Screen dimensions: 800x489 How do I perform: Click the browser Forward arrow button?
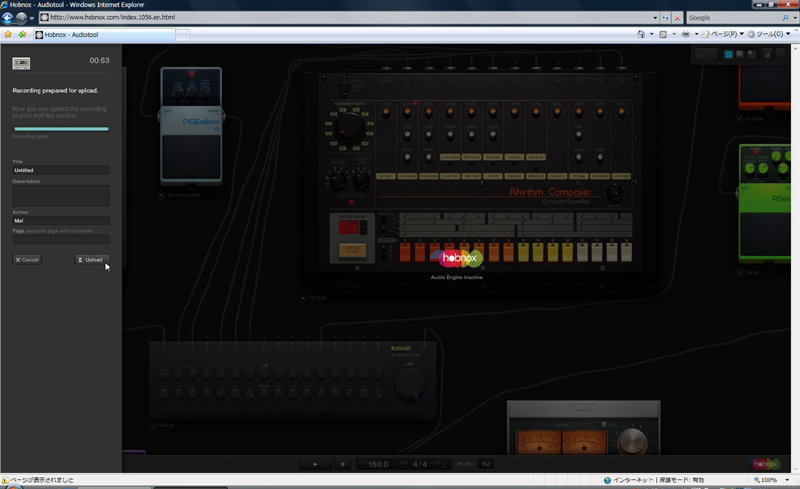coord(21,18)
